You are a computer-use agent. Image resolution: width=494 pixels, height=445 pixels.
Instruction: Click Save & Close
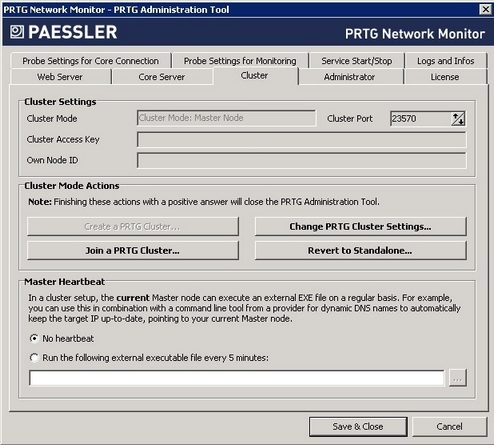tap(358, 427)
